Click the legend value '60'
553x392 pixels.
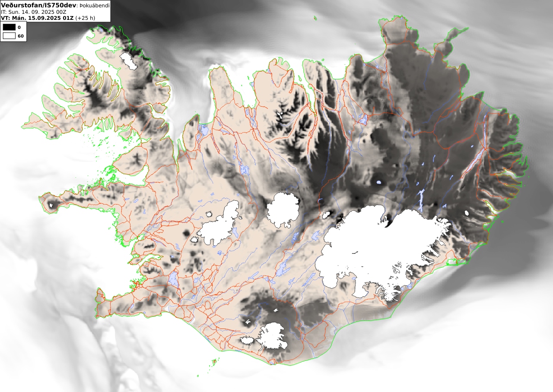20,36
